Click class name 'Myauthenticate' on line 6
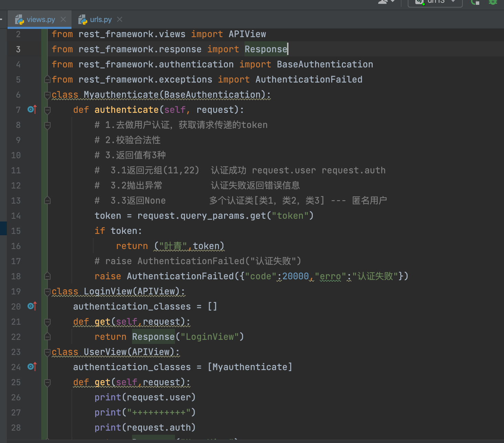This screenshot has width=504, height=443. [121, 95]
